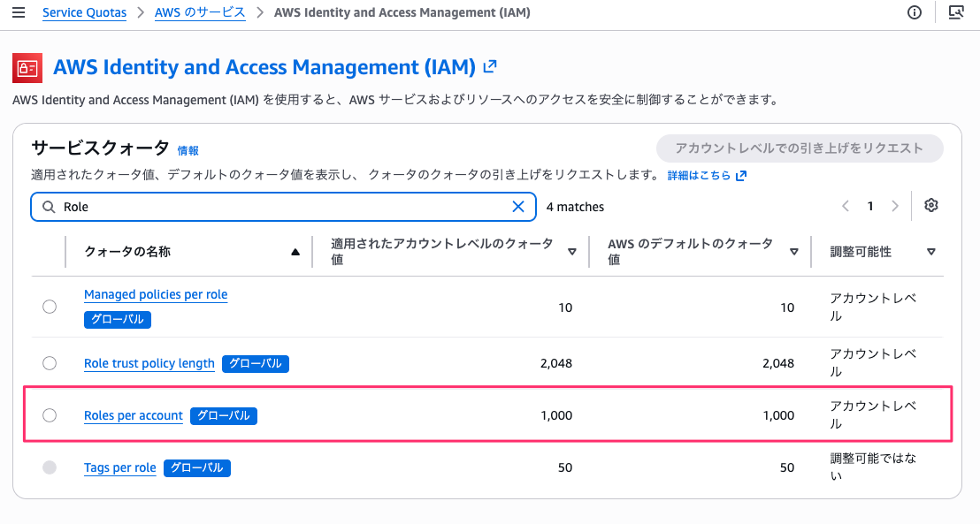Go to next page arrow
Viewport: 980px width, 524px height.
click(895, 206)
